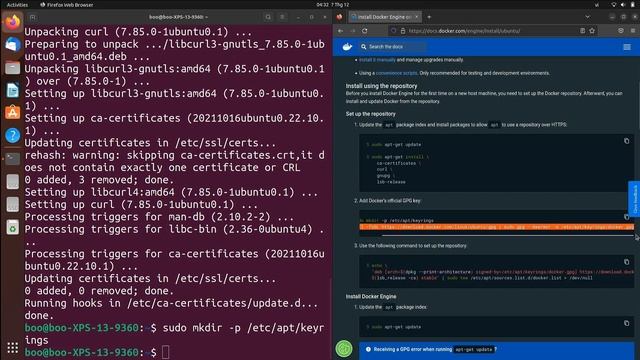Reload the Docker docs page
The height and width of the screenshot is (360, 640).
(365, 31)
